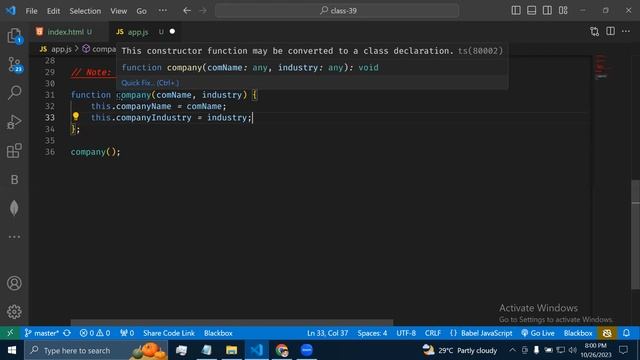Click Share Code Link in status bar

tap(169, 333)
